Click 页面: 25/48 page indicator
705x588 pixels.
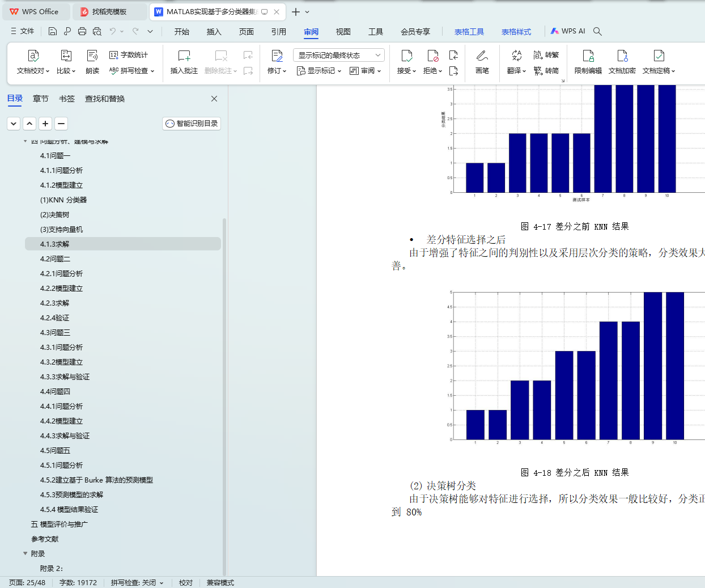27,582
